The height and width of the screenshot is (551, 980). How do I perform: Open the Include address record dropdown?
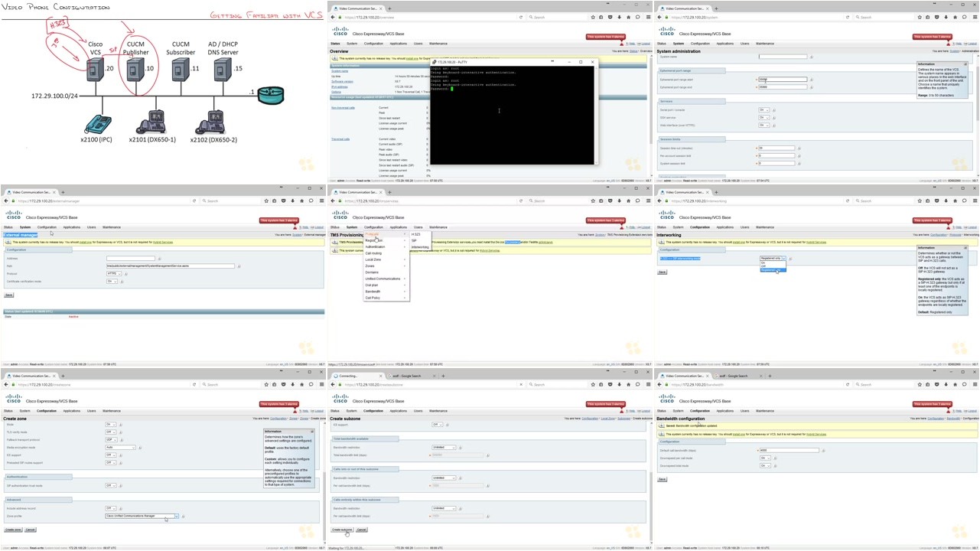[x=110, y=509]
